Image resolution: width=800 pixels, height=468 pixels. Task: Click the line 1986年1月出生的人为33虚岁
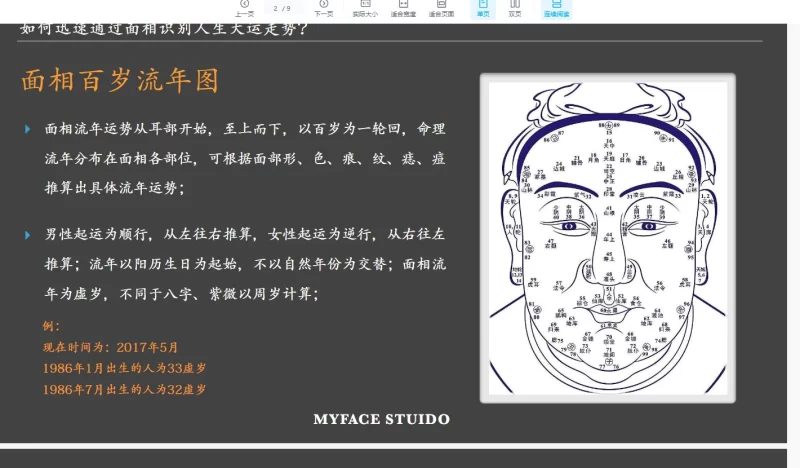pos(125,368)
